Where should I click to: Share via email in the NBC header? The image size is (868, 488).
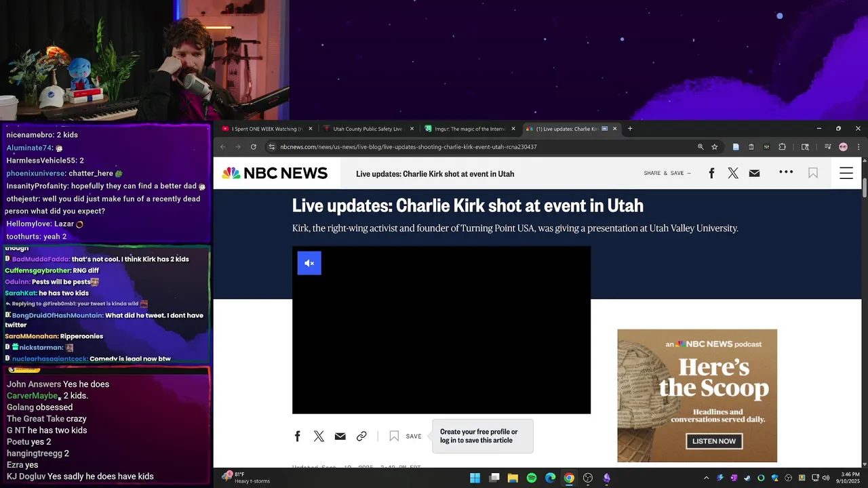click(x=754, y=174)
